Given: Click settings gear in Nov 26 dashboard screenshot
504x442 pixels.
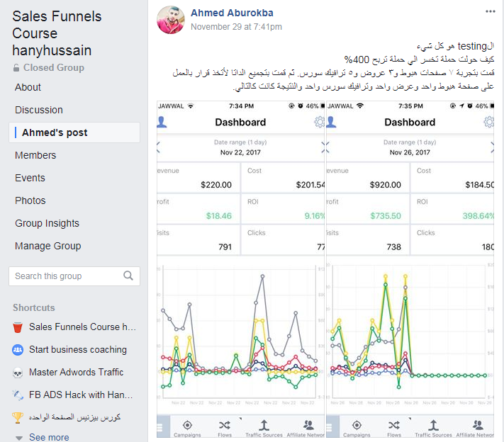Looking at the screenshot, I should [488, 122].
